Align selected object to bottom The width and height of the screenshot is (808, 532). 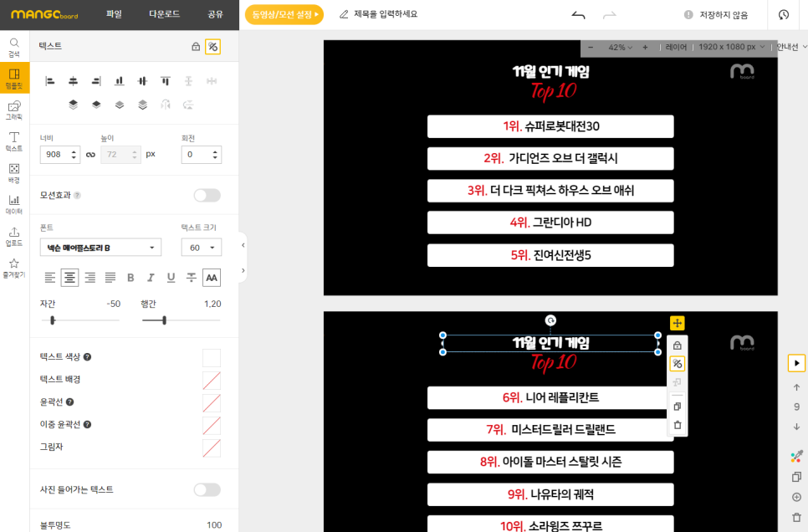120,81
